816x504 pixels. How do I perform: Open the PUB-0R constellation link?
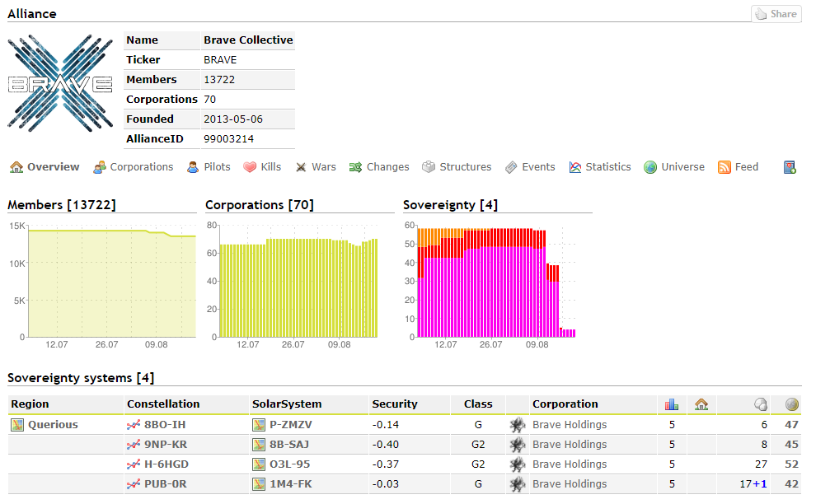(x=166, y=484)
